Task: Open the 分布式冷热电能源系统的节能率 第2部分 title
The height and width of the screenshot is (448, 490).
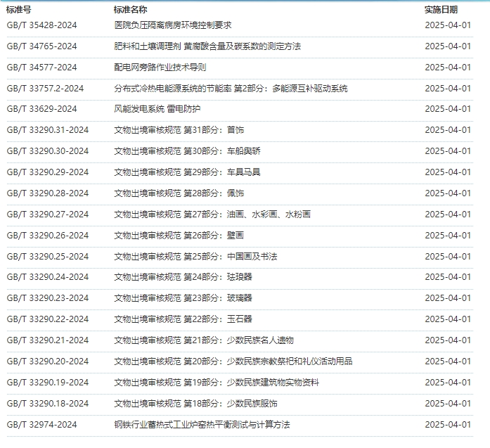Action: [x=231, y=89]
